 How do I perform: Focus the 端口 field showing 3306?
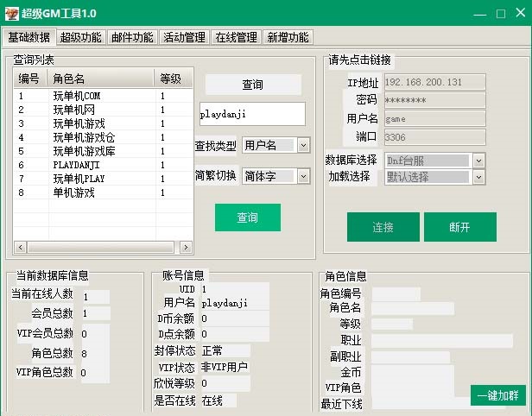click(434, 137)
